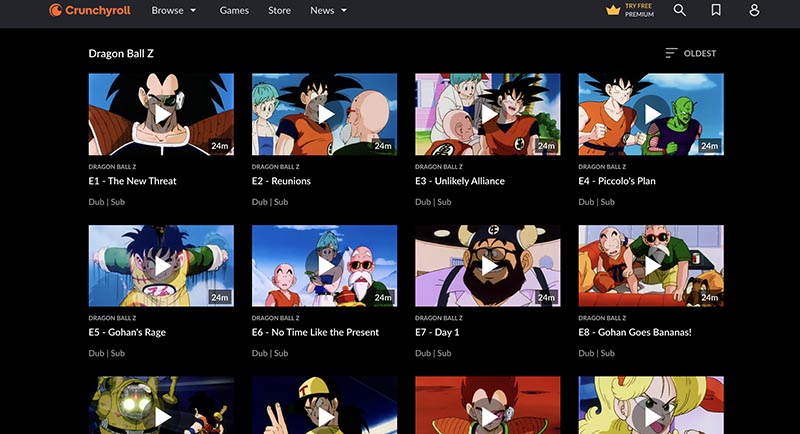Screen dimensions: 800x434
Task: Open the E4 - Piccolo's Plan title
Action: (617, 181)
